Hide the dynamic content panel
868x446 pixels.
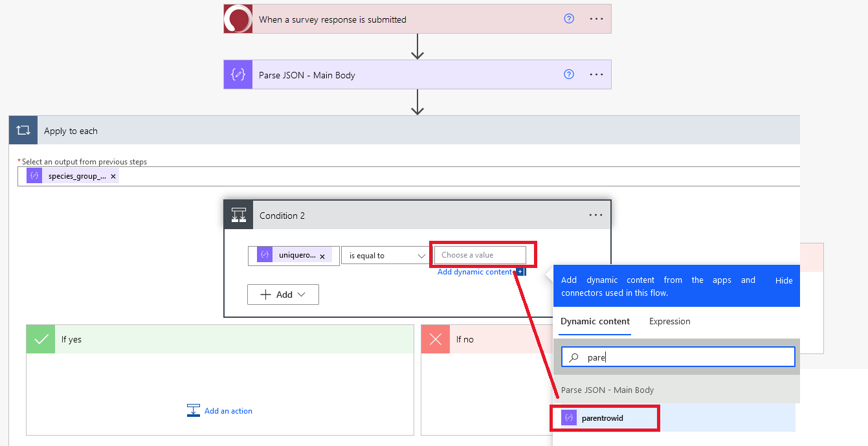(x=784, y=280)
